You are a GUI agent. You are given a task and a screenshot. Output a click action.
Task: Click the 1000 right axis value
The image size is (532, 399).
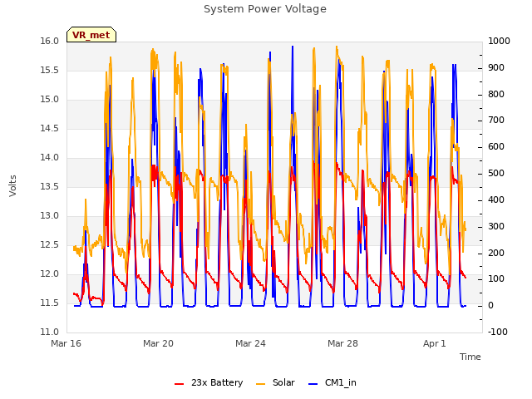[499, 41]
